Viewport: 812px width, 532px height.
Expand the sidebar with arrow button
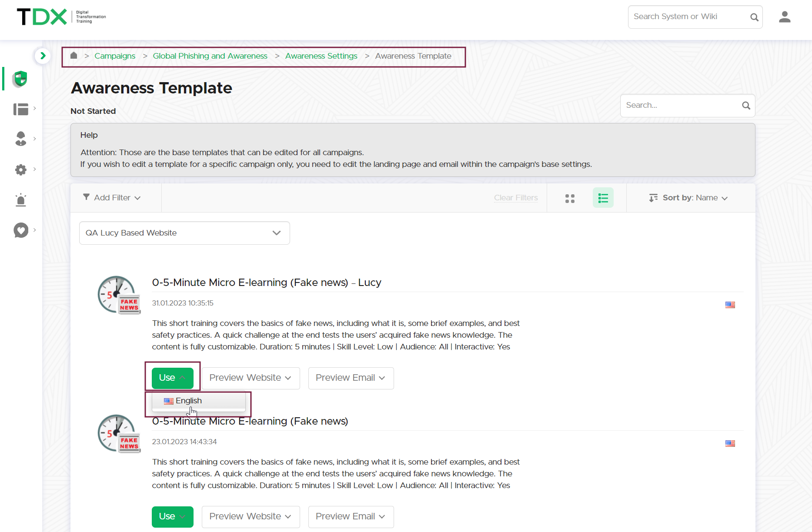[43, 56]
